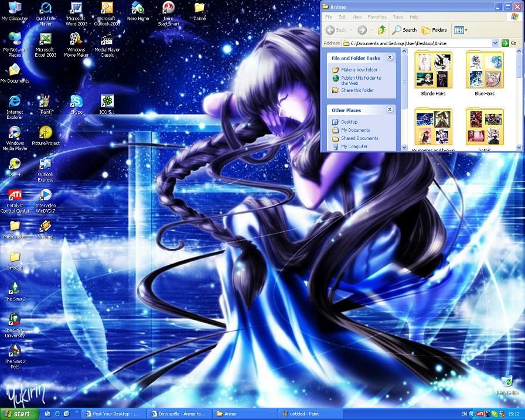
Task: Launch the Winamp desktop shortcut
Action: pos(46,230)
